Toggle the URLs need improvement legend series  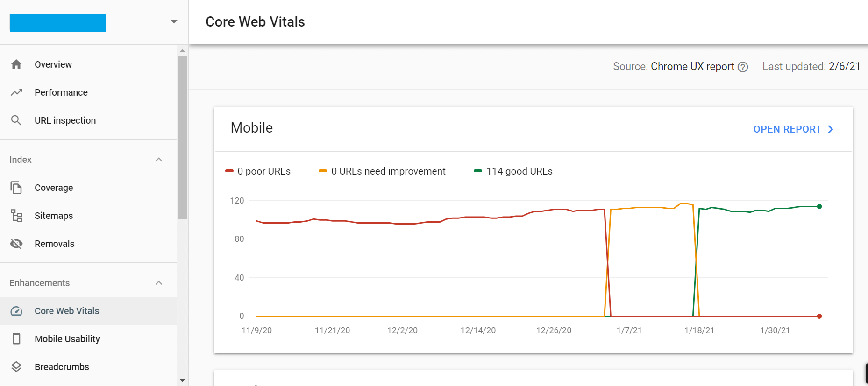382,171
